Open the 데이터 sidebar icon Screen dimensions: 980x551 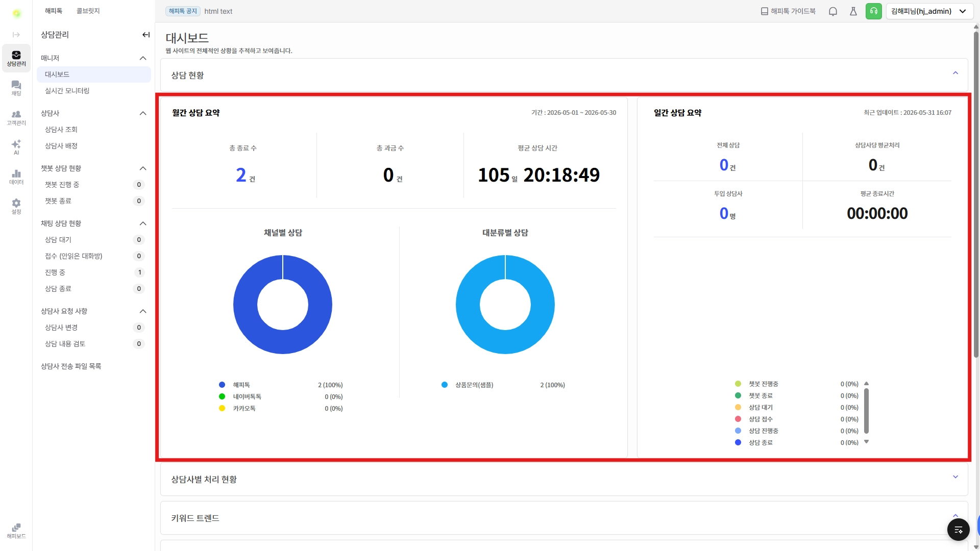point(16,177)
